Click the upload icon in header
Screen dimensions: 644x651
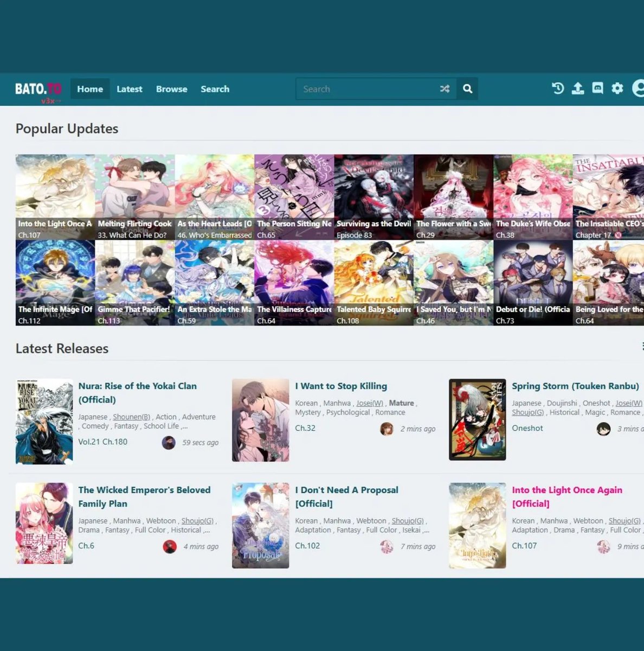point(578,88)
